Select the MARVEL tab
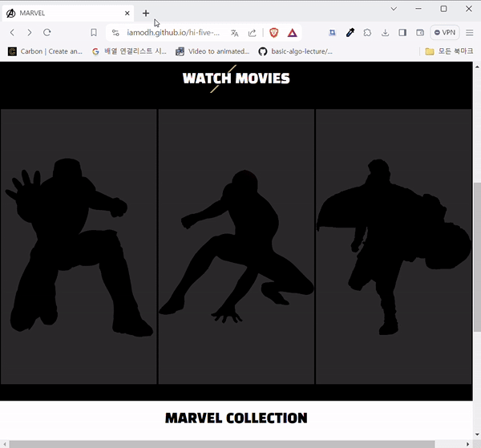Screen dimensions: 481x448 tap(68, 13)
